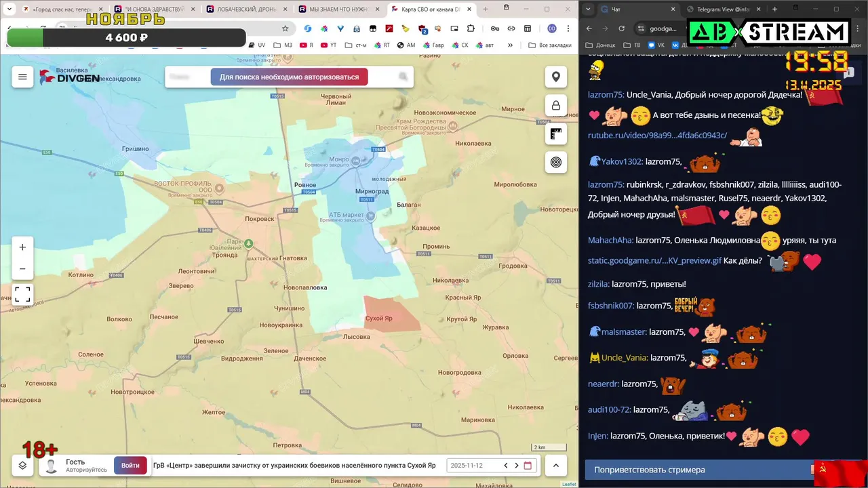
Task: Zoom in the map with plus button
Action: [22, 247]
